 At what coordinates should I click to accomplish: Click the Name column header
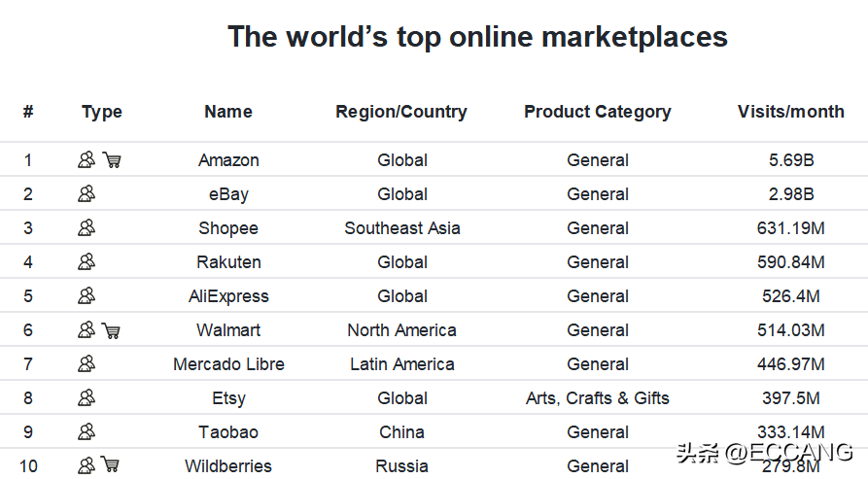(x=228, y=112)
